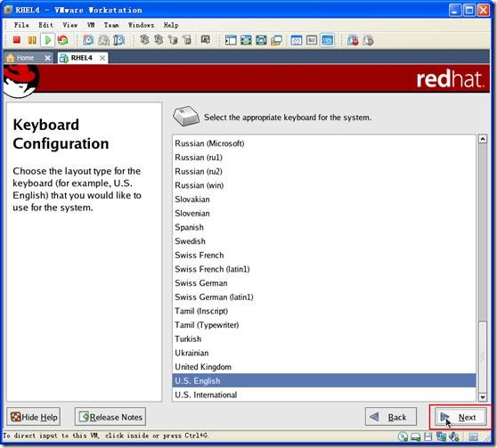This screenshot has width=497, height=448.
Task: Select Swedish keyboard layout
Action: [324, 241]
